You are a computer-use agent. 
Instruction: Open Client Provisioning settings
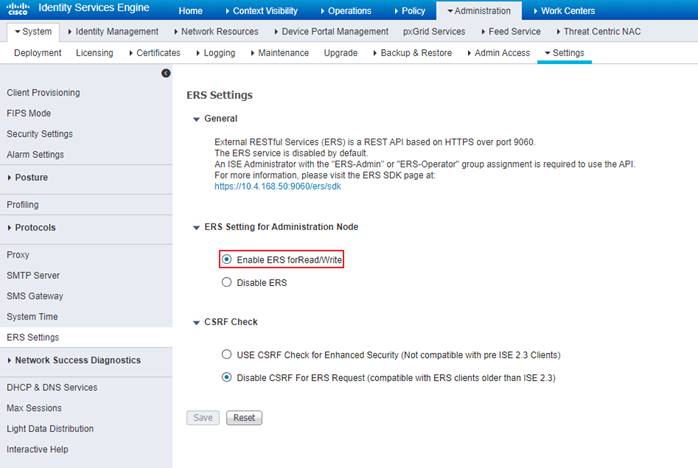click(43, 93)
